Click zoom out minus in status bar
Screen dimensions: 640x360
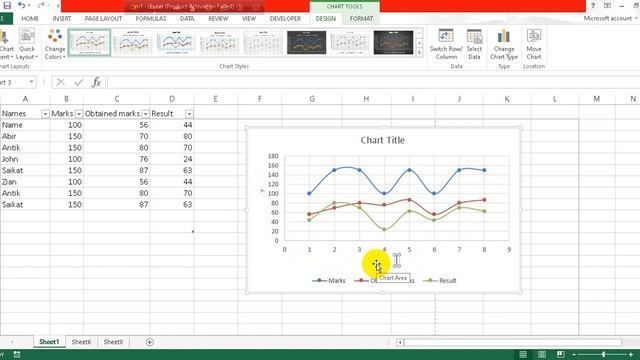click(x=574, y=355)
